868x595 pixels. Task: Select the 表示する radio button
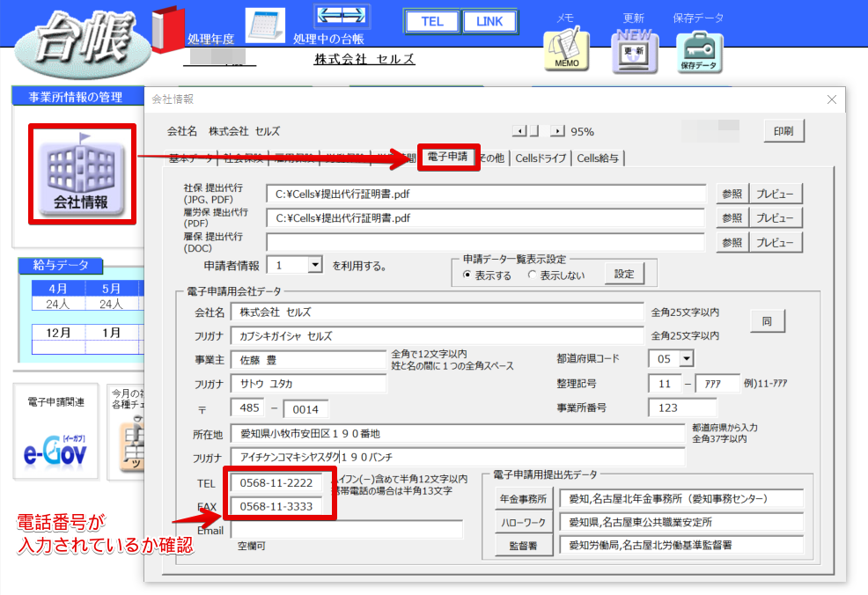(x=467, y=275)
